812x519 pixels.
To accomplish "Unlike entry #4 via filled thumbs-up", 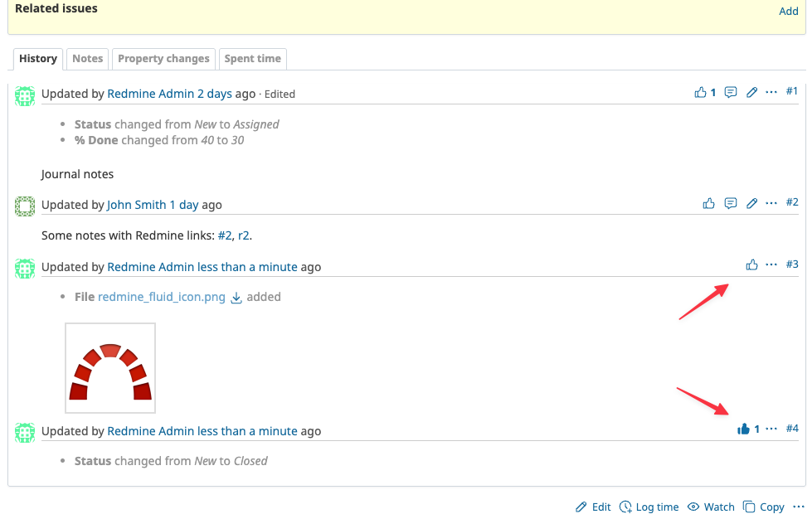I will 743,429.
